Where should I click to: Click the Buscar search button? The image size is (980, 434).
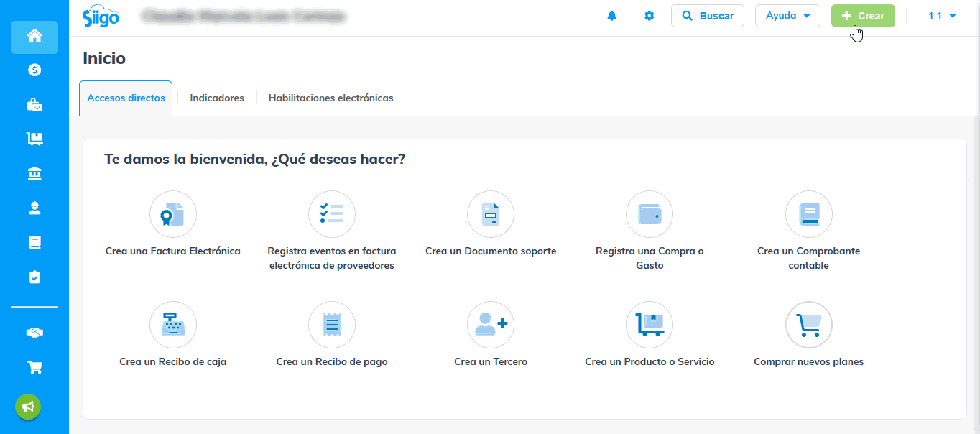[x=708, y=16]
